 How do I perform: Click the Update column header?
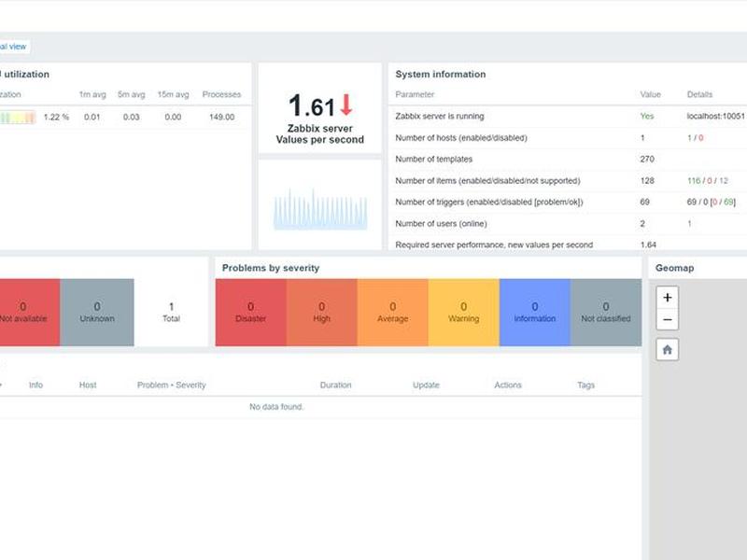coord(426,385)
